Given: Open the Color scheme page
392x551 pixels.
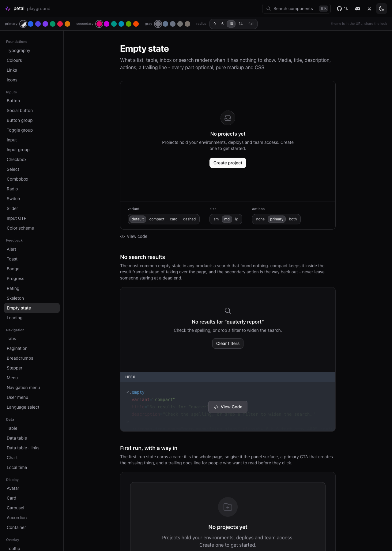Looking at the screenshot, I should 32,228.
